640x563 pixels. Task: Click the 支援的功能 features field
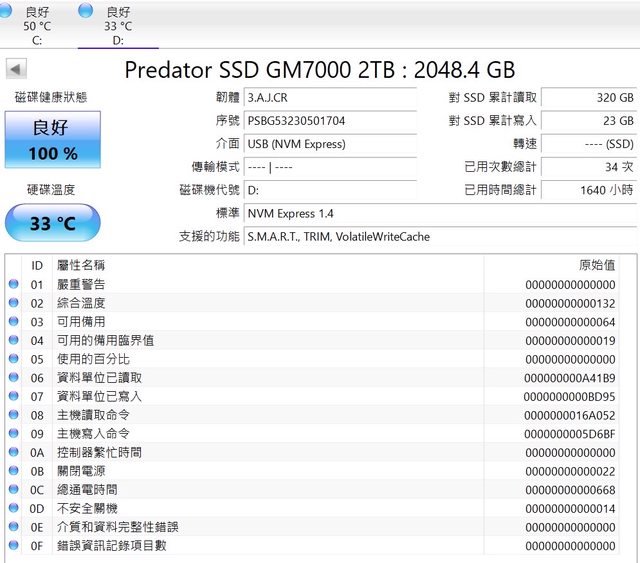pyautogui.click(x=438, y=237)
